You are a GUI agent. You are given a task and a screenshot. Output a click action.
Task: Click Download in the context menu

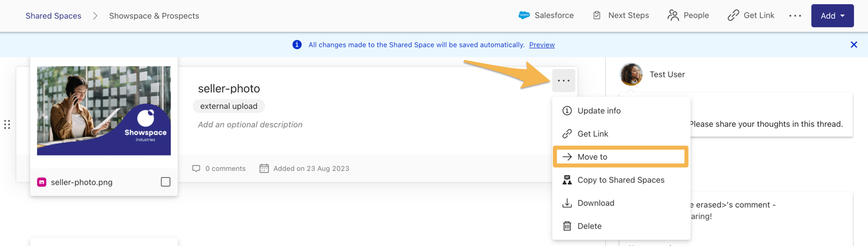point(595,203)
